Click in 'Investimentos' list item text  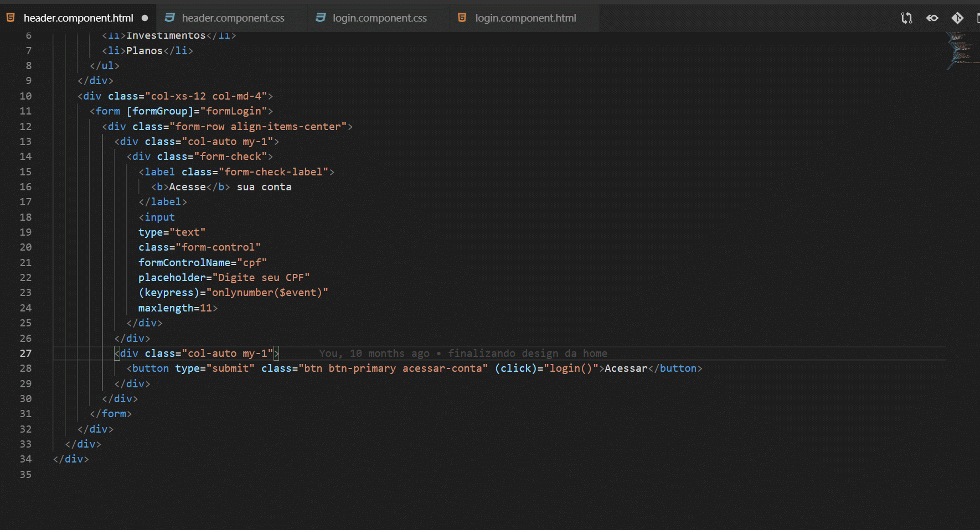pyautogui.click(x=166, y=35)
